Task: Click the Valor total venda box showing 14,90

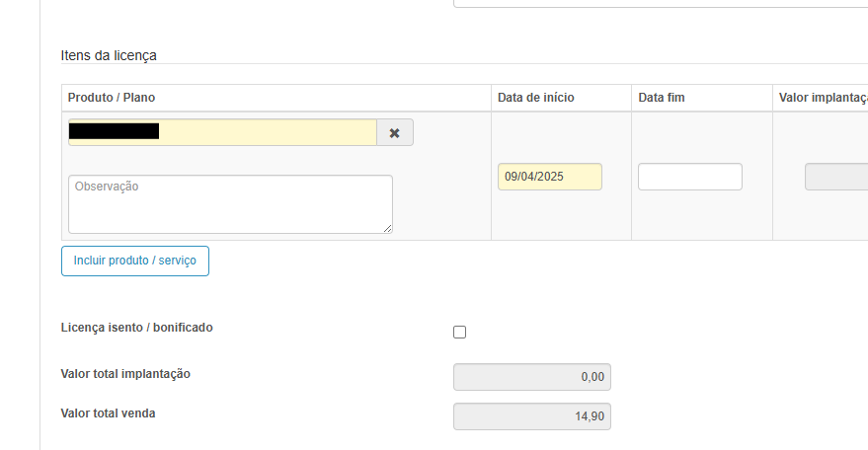Action: click(532, 416)
